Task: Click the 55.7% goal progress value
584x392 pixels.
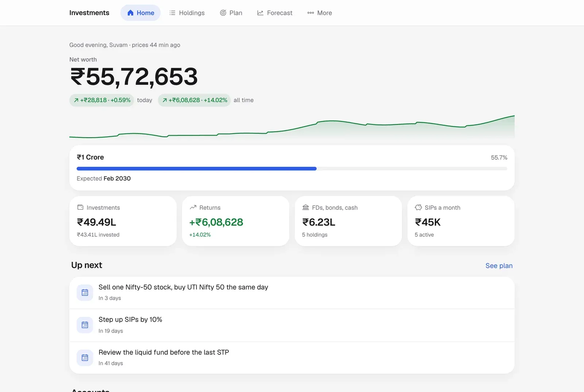Action: point(499,158)
